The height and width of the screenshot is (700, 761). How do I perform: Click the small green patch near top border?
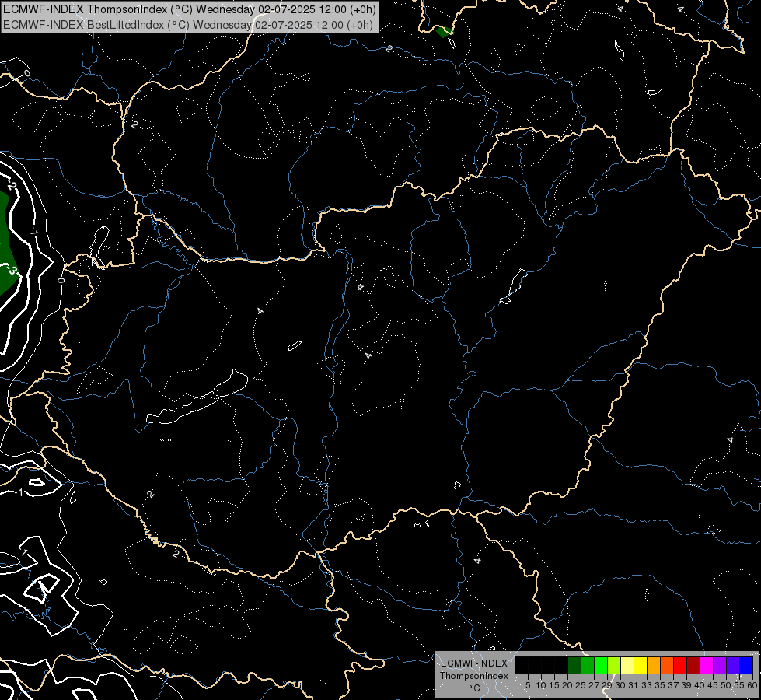444,32
